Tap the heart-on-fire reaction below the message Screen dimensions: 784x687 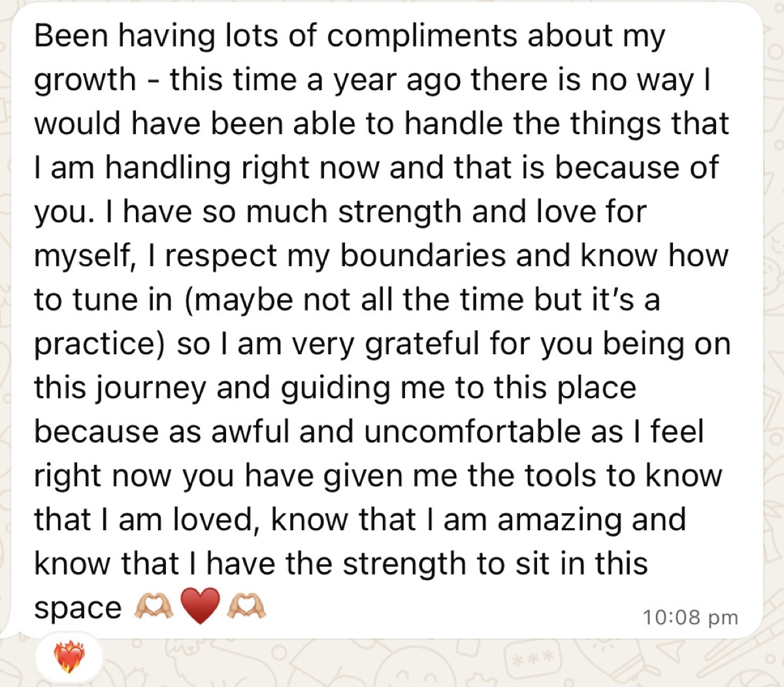pos(69,657)
